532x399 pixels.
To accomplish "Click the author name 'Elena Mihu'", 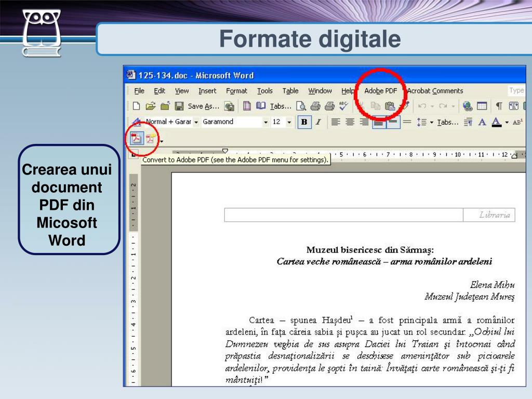I will pyautogui.click(x=493, y=285).
